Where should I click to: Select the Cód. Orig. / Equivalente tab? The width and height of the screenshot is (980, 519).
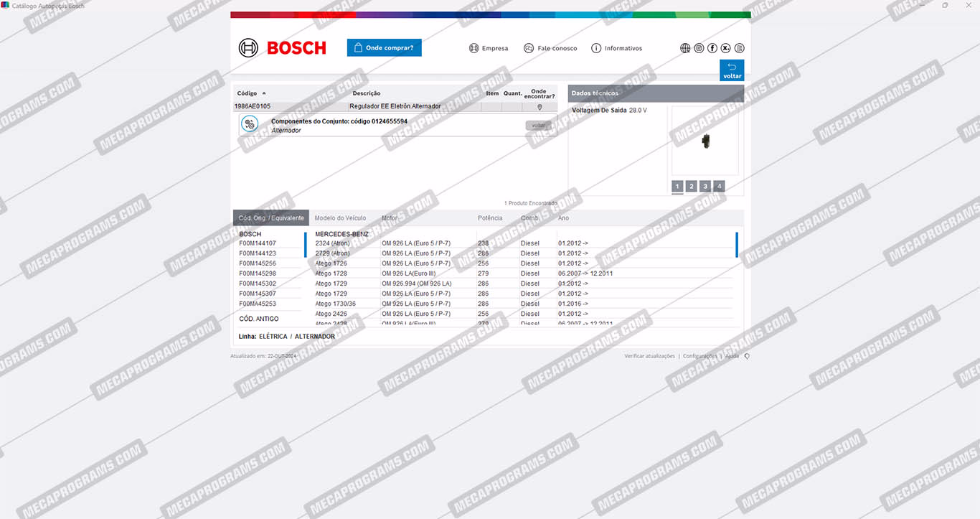(x=271, y=218)
